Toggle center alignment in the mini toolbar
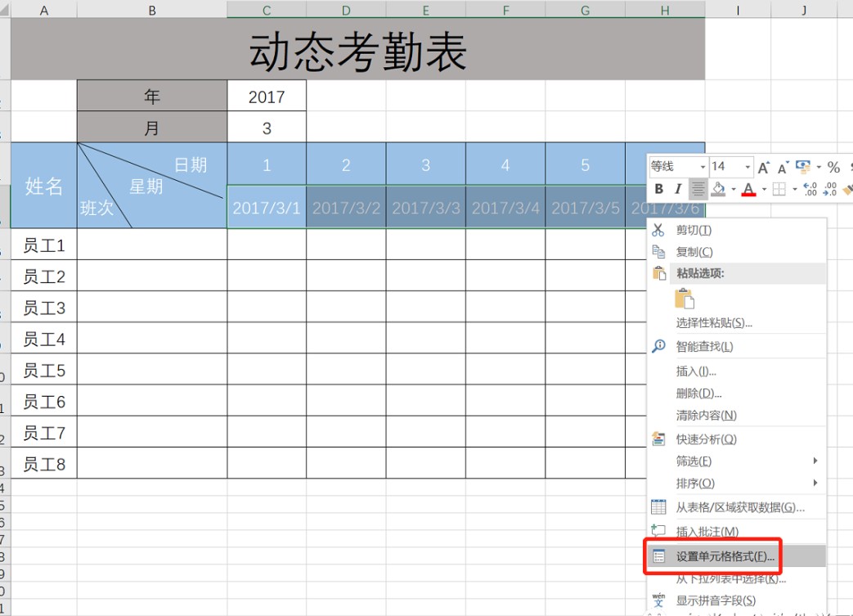This screenshot has width=853, height=616. [x=698, y=189]
